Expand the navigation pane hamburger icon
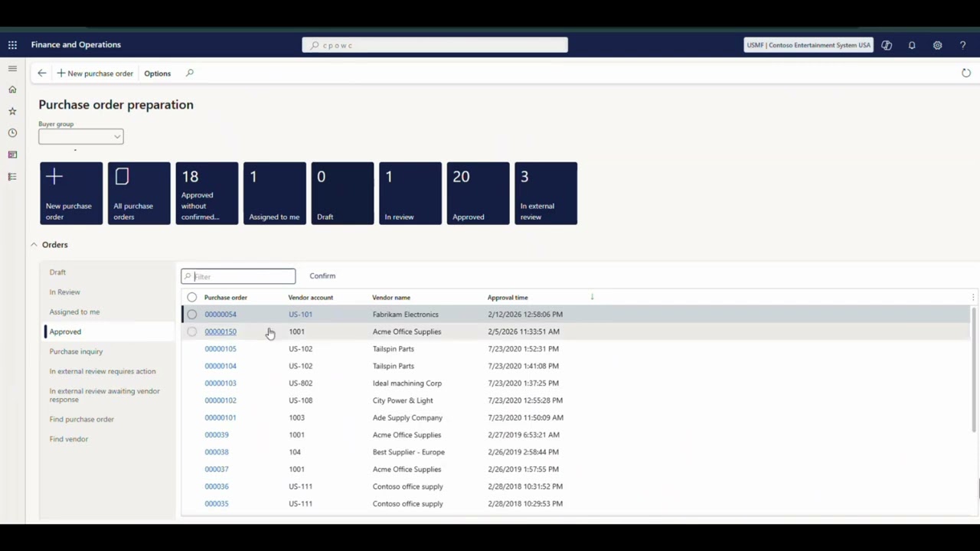The height and width of the screenshot is (551, 980). coord(12,68)
